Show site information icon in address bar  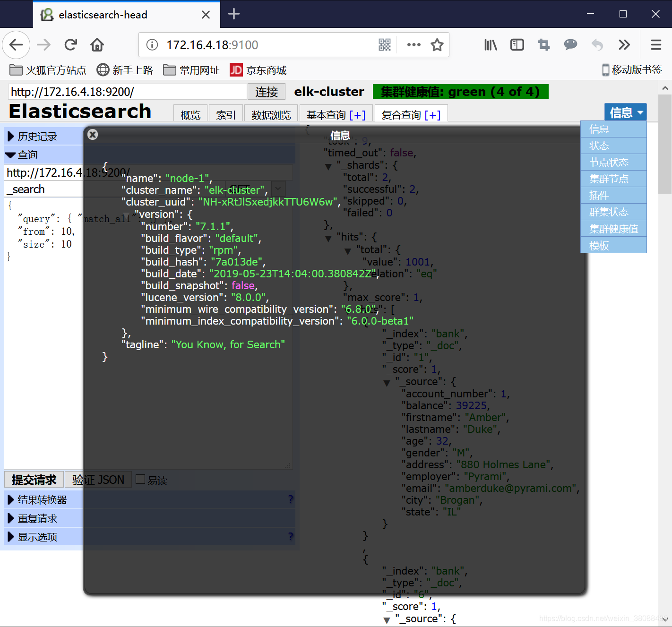pyautogui.click(x=152, y=45)
